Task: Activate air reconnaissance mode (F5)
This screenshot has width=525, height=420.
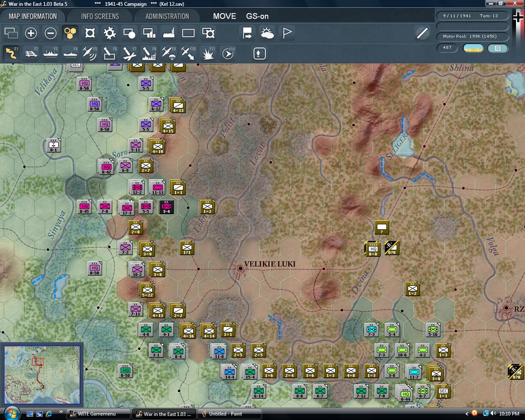Action: tap(90, 53)
